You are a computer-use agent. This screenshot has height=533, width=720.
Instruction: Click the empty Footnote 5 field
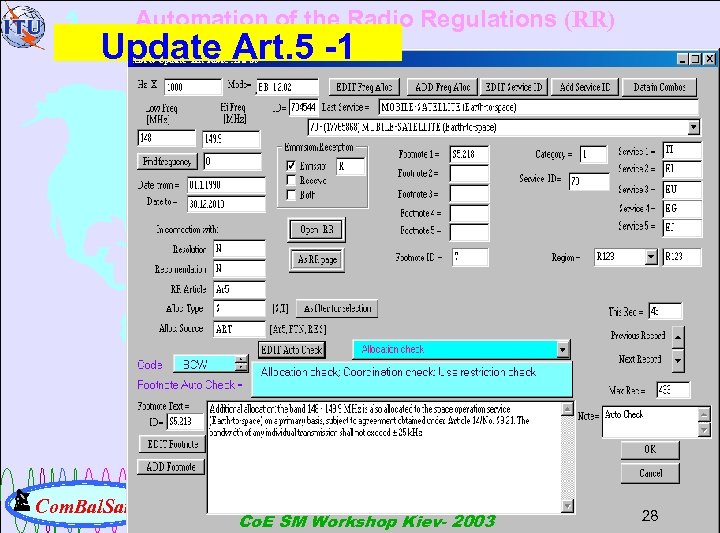click(x=469, y=232)
